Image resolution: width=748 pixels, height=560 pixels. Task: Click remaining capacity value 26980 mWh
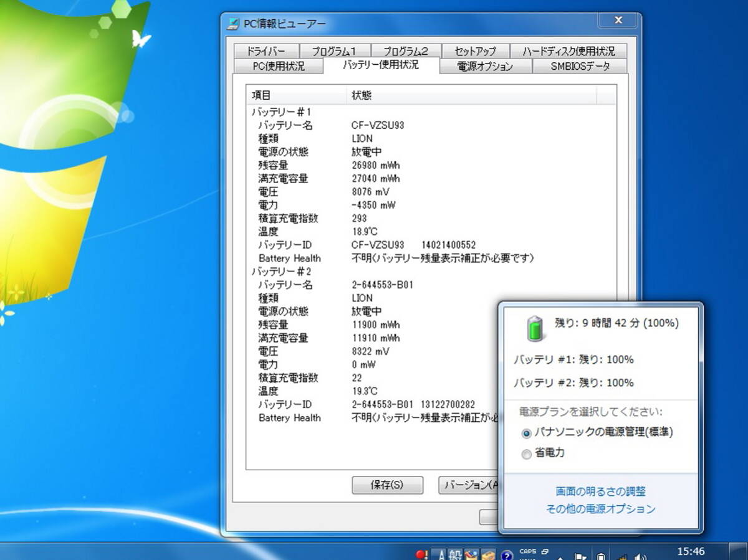pyautogui.click(x=375, y=165)
